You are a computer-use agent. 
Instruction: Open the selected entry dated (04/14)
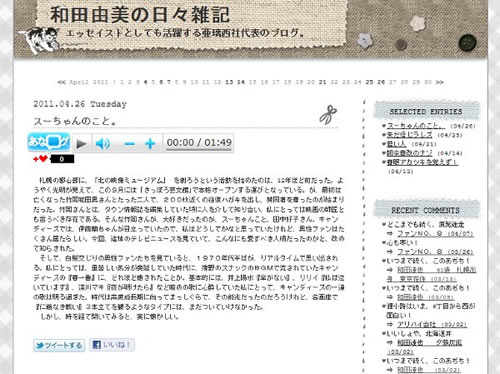409,153
